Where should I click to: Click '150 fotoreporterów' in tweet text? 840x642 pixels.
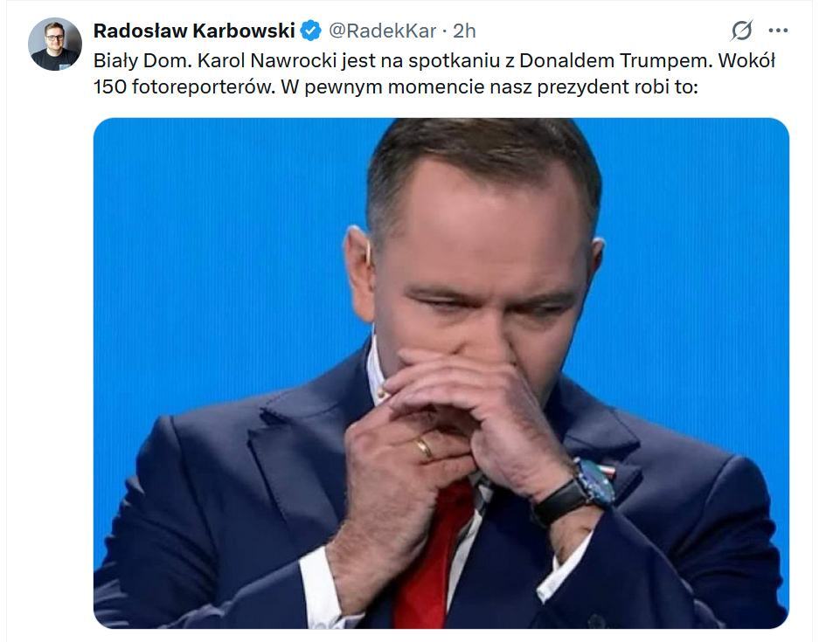click(184, 86)
